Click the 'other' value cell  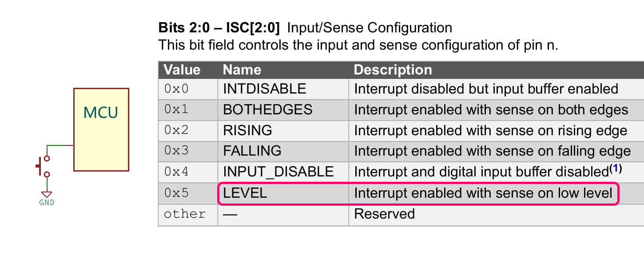click(185, 214)
